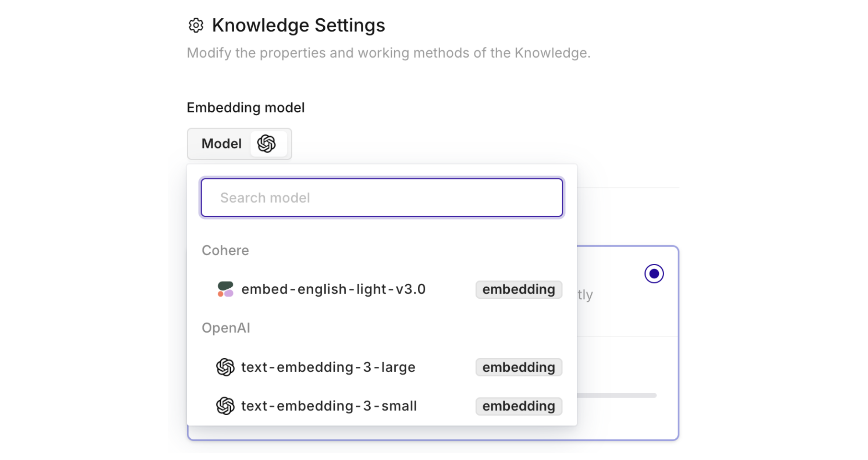Screen dimensions: 868x460
Task: Click the OpenAI provider group header
Action: coord(225,328)
